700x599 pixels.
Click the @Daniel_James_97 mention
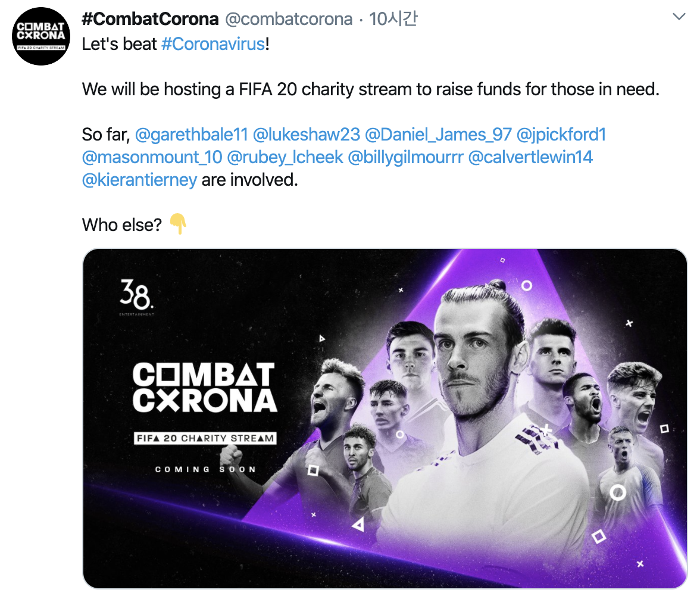[438, 135]
